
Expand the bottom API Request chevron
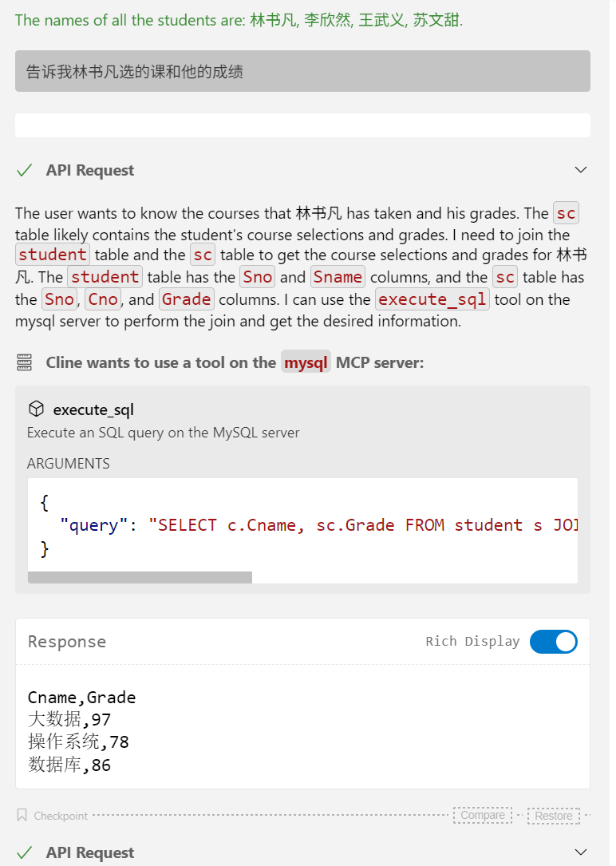coord(581,852)
